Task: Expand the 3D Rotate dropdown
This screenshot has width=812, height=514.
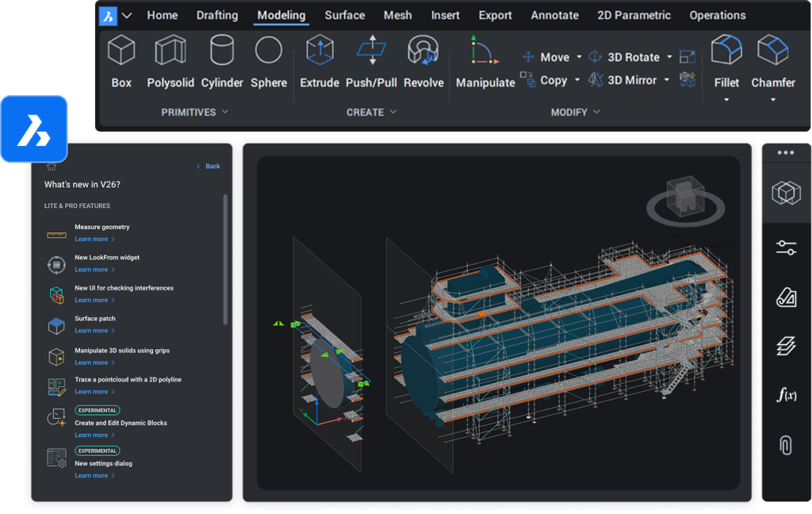Action: pyautogui.click(x=670, y=56)
